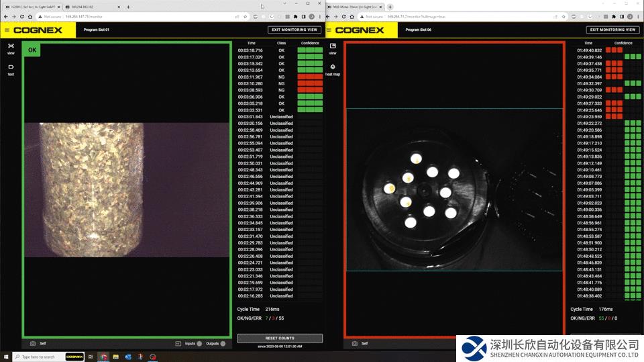The image size is (644, 362).
Task: Click the camera Self icon under right image
Action: click(355, 343)
